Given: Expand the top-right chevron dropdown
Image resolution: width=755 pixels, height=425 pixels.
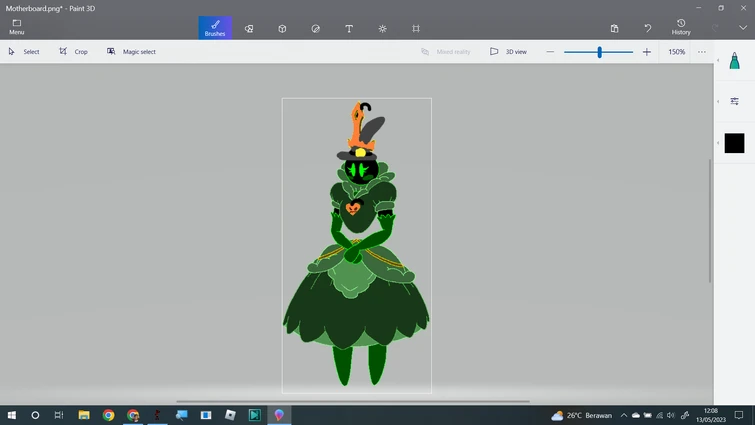Looking at the screenshot, I should click(742, 28).
